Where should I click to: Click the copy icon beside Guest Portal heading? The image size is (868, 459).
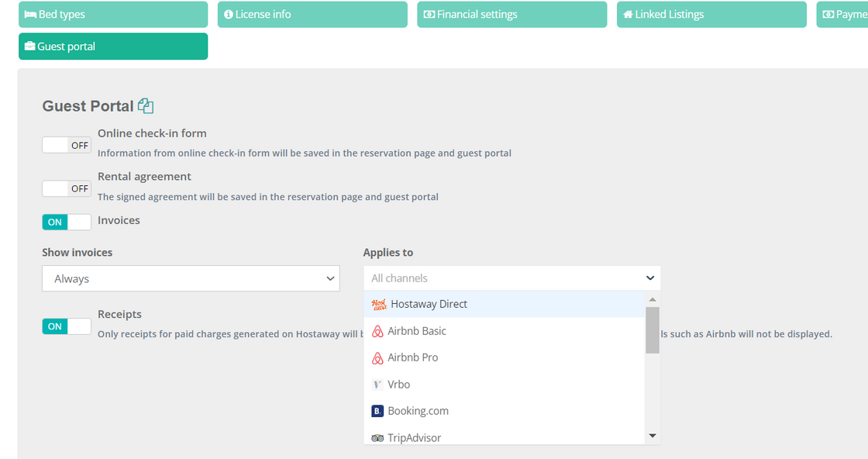(146, 106)
